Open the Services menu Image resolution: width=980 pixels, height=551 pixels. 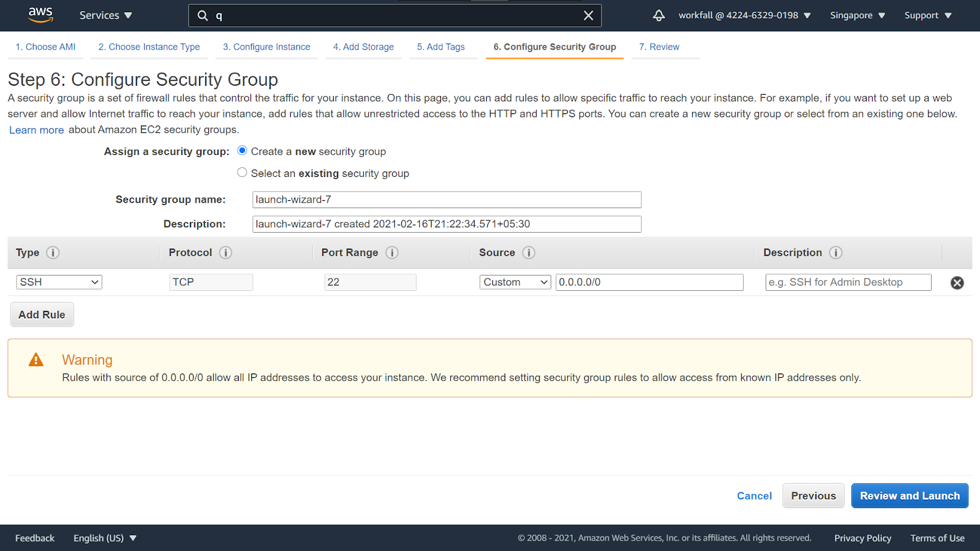105,15
